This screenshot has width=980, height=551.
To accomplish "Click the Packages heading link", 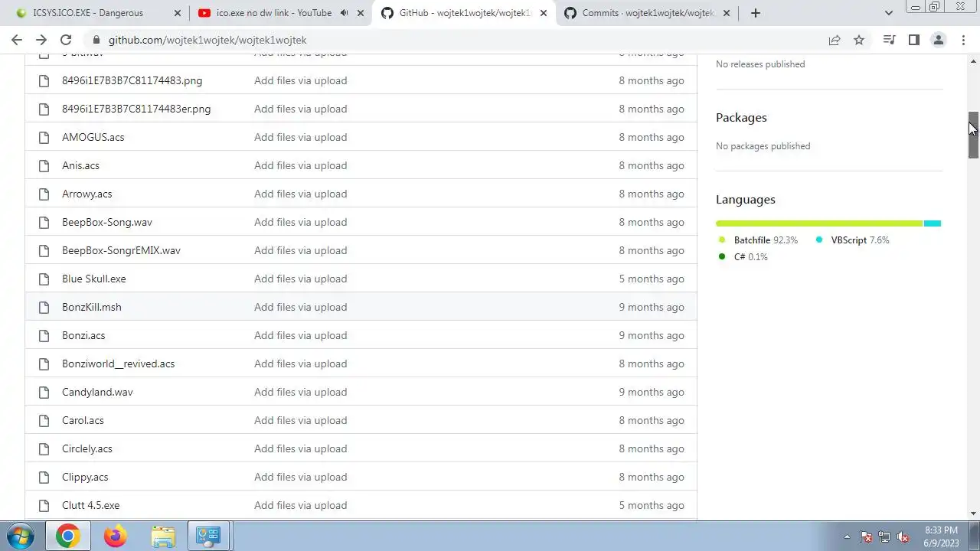I will [741, 117].
